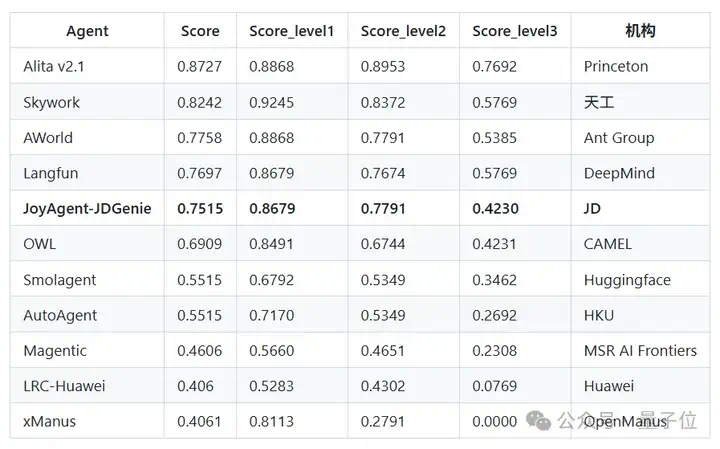This screenshot has height=449, width=720.
Task: Click the OWL agent name
Action: pos(39,244)
